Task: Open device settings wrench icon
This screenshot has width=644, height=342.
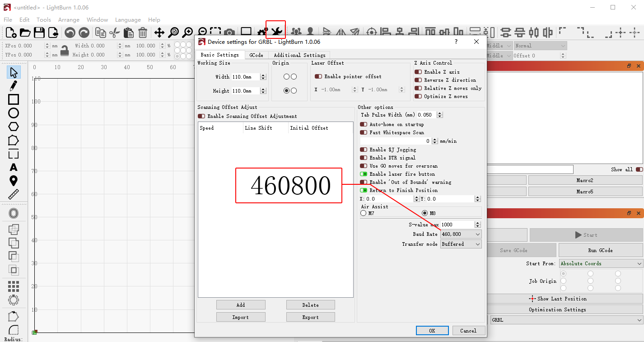Action: pyautogui.click(x=277, y=32)
